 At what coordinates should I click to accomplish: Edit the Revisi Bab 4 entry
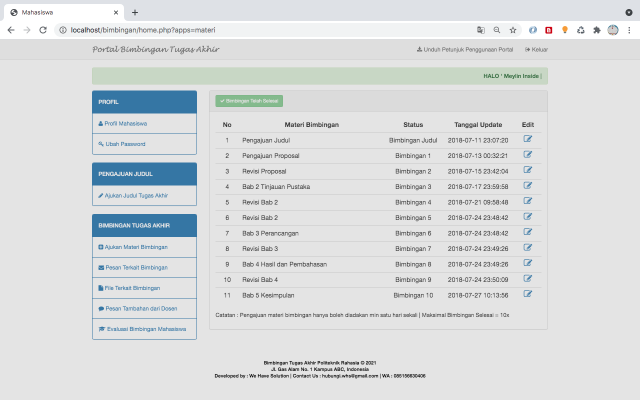point(528,278)
